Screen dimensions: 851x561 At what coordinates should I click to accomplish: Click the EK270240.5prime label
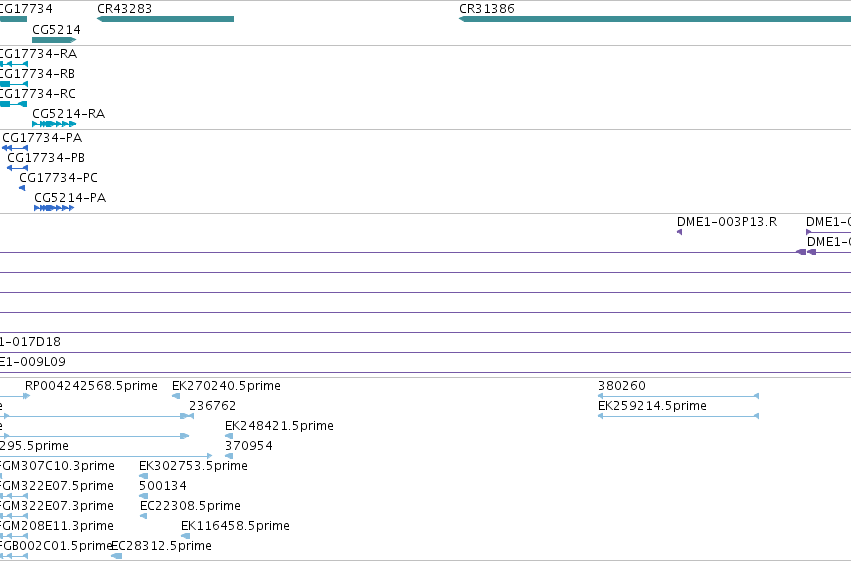[226, 386]
